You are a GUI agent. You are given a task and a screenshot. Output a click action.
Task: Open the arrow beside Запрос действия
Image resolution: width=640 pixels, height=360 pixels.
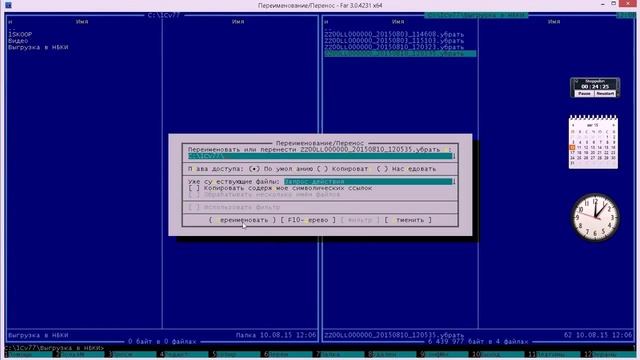[454, 182]
